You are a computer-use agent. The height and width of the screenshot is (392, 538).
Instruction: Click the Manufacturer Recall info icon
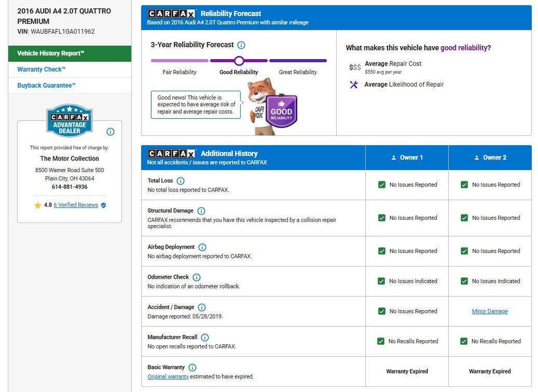click(205, 337)
